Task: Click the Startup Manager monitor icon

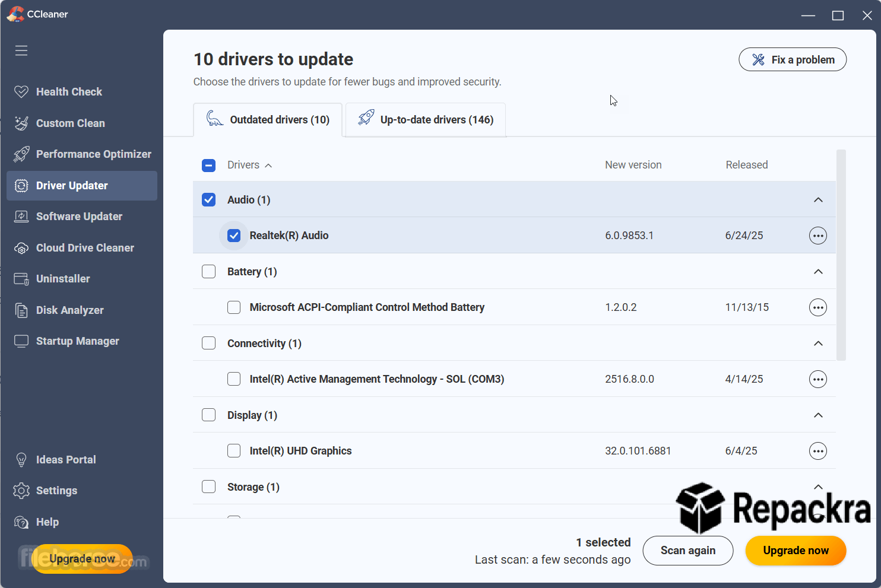Action: click(21, 341)
